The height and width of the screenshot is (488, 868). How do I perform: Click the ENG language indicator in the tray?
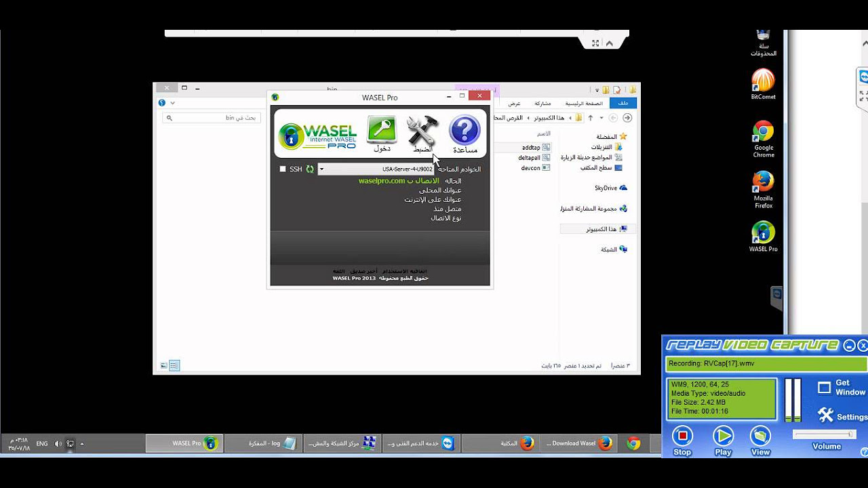click(x=42, y=444)
